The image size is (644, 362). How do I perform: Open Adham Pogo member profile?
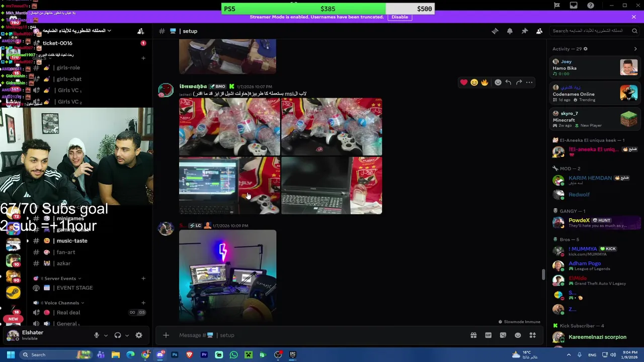click(x=595, y=265)
